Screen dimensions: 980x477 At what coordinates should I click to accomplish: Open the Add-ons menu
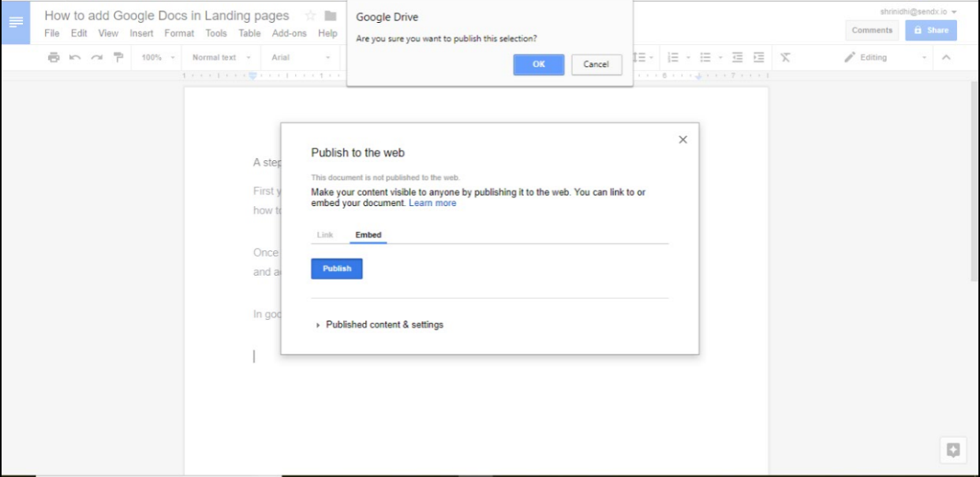tap(289, 33)
